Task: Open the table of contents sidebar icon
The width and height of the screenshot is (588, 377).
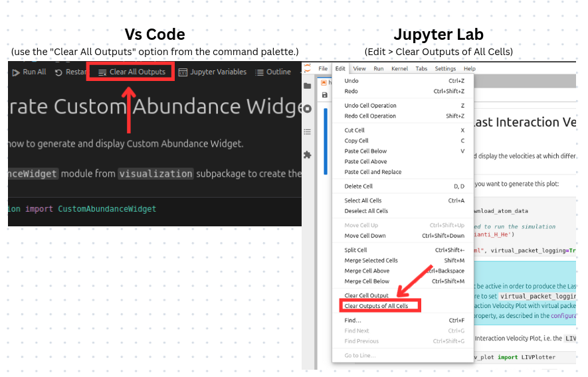Action: tap(307, 131)
